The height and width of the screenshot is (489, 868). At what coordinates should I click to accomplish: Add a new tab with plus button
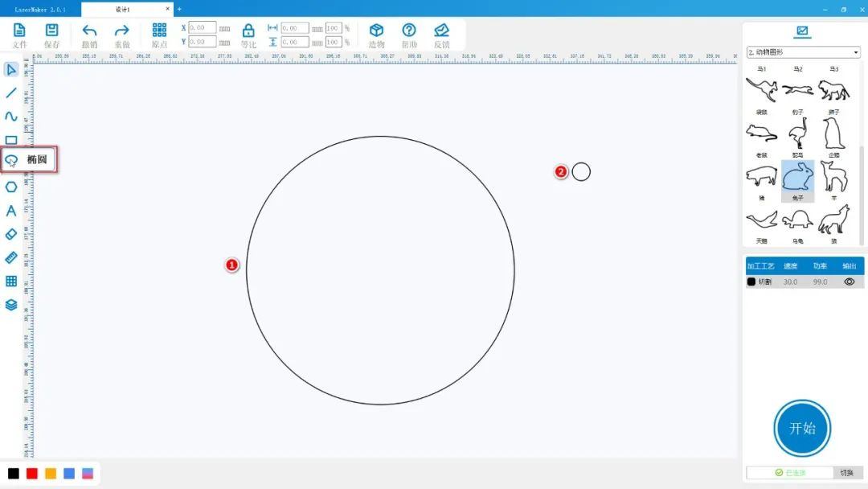click(x=179, y=10)
